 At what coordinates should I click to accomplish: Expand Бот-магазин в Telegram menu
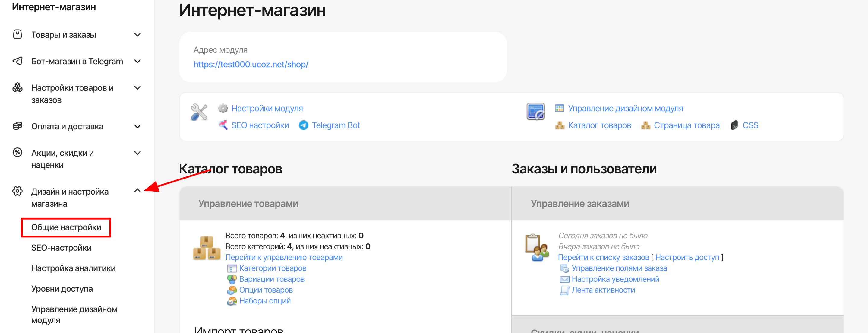pos(137,61)
